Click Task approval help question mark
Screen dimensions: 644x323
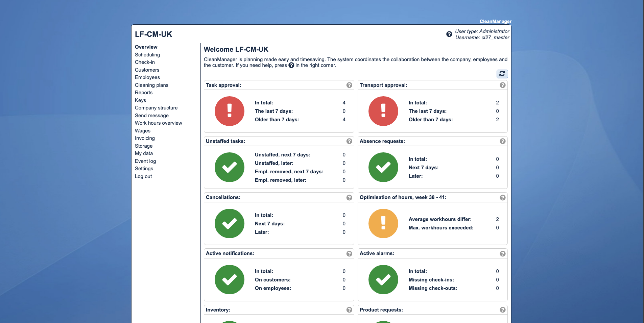pos(349,85)
